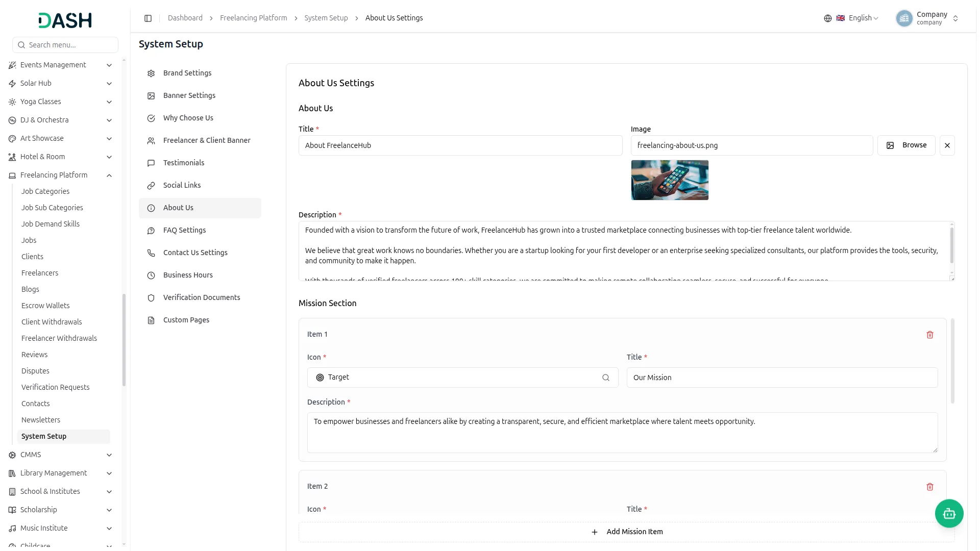Click the Events Management sidebar icon
The width and height of the screenshot is (980, 551).
tap(12, 65)
